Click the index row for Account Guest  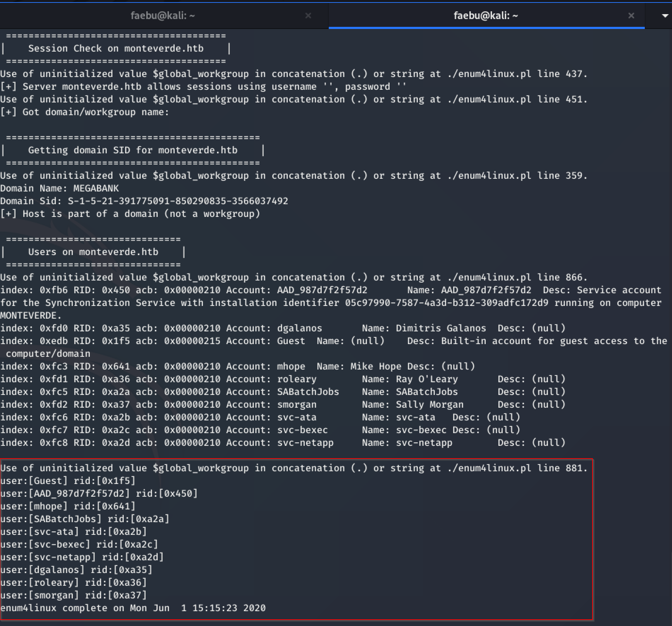point(334,347)
